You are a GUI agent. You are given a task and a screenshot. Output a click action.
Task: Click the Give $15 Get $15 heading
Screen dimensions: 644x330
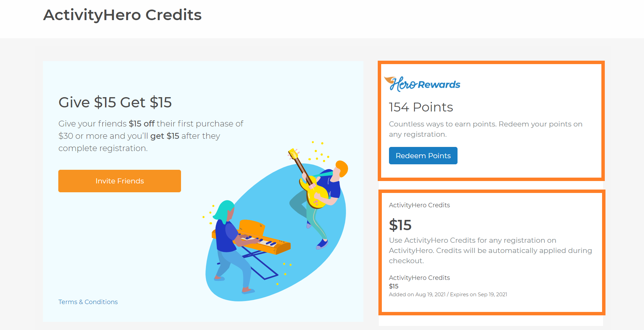click(x=115, y=102)
